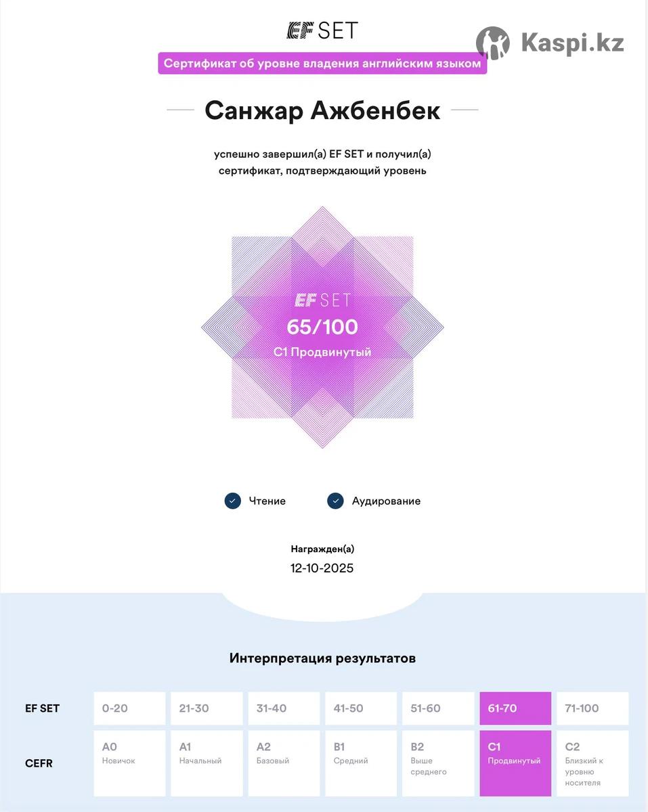Select the 21-30 EF SET score cell
Viewport: 648px width, 812px height.
[207, 708]
